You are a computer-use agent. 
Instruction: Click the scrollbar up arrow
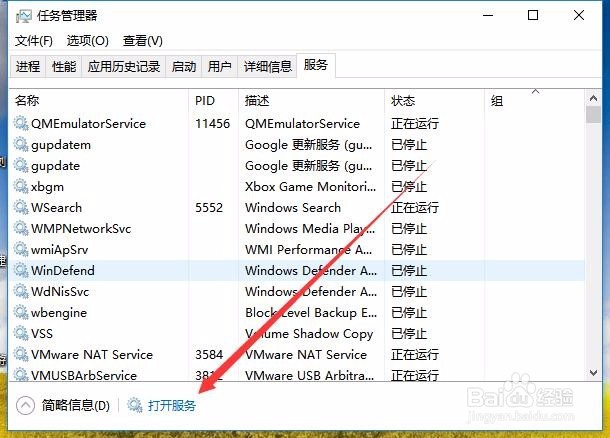(593, 98)
